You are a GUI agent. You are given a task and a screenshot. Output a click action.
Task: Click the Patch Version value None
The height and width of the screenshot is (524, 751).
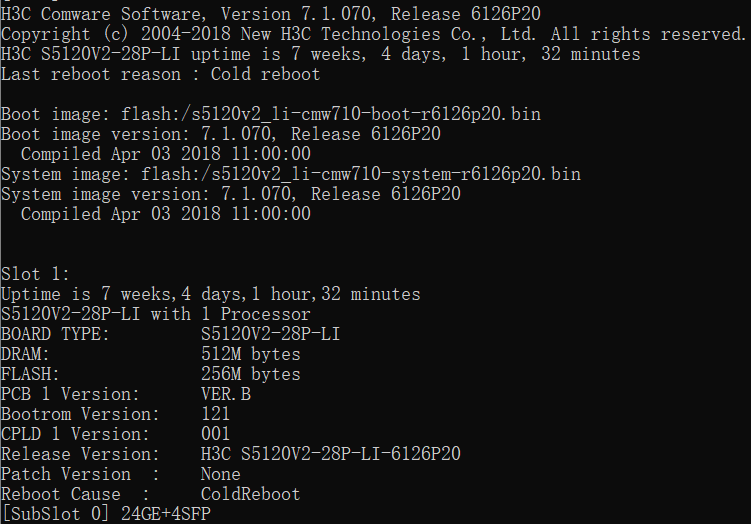tap(220, 474)
